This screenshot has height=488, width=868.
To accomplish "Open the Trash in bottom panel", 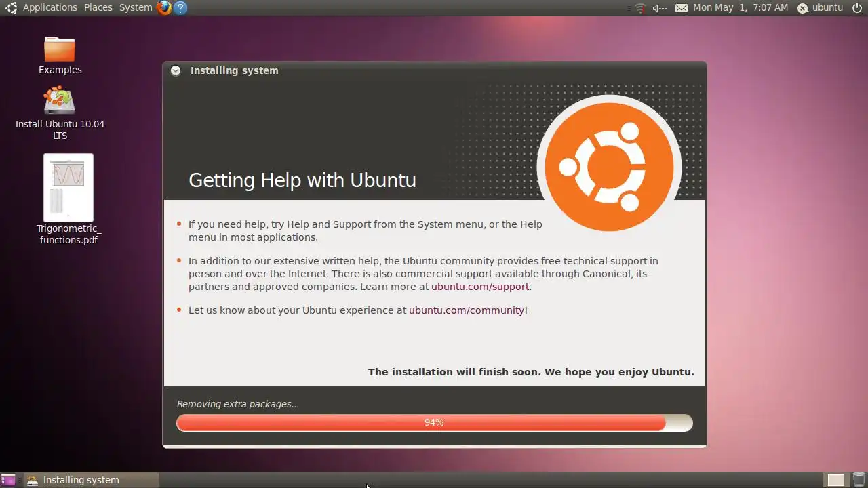I will tap(859, 480).
